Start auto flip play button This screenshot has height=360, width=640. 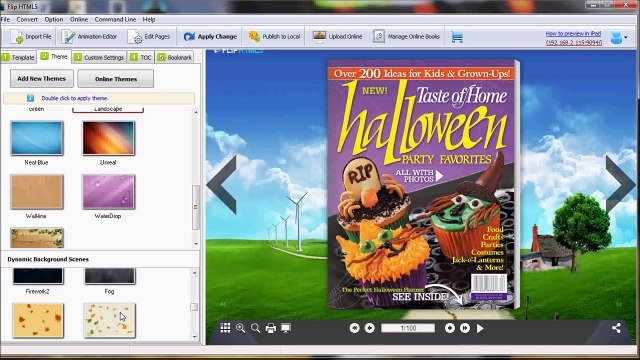point(480,328)
